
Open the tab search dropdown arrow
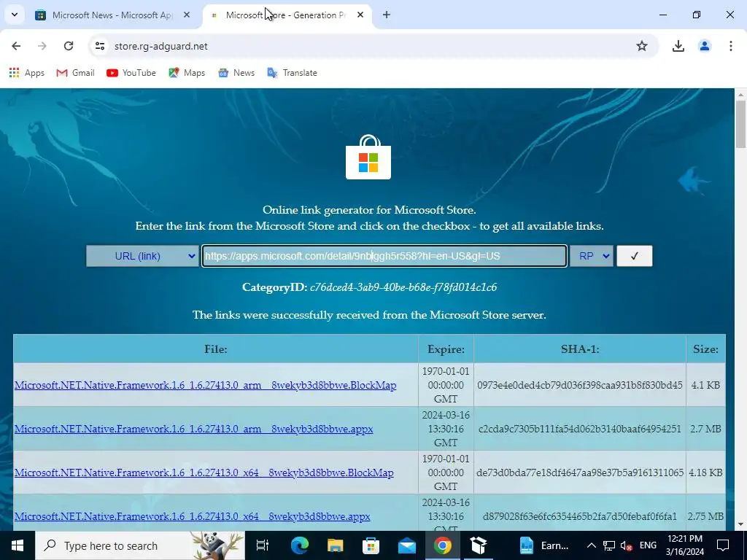15,15
